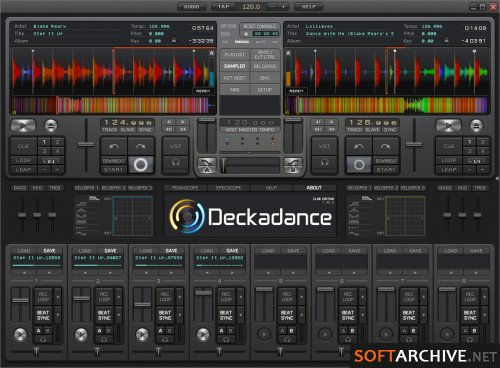Toggle SYNC on the right deck

coord(390,130)
